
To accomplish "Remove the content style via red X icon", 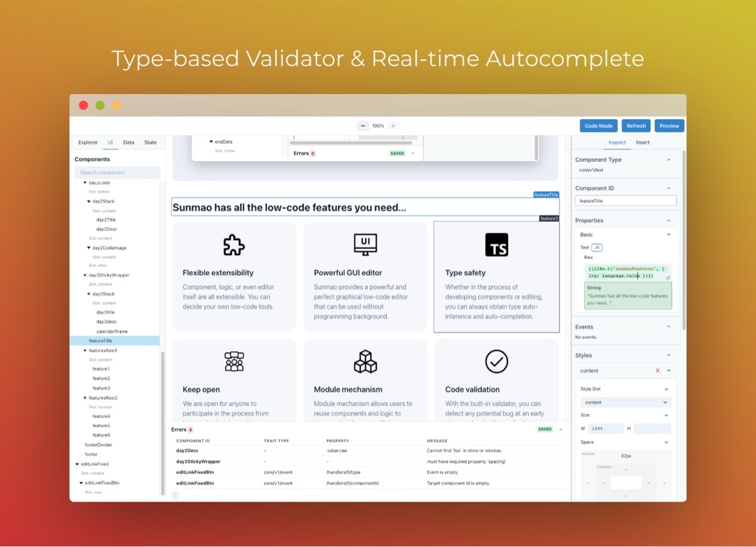I will coord(658,371).
